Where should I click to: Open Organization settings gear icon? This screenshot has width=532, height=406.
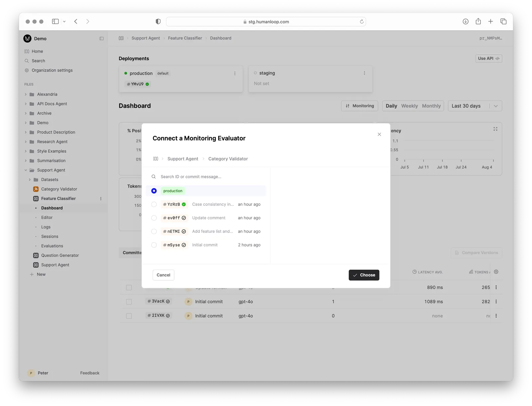point(27,70)
